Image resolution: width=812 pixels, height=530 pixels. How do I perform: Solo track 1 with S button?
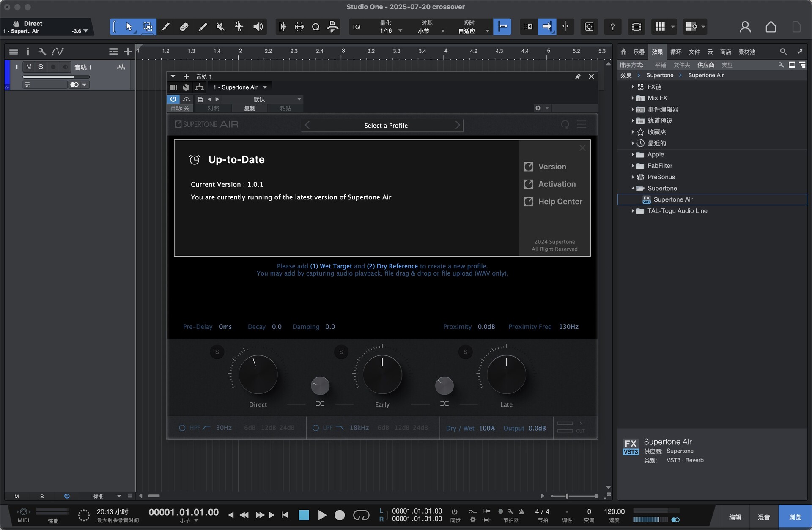pos(41,67)
